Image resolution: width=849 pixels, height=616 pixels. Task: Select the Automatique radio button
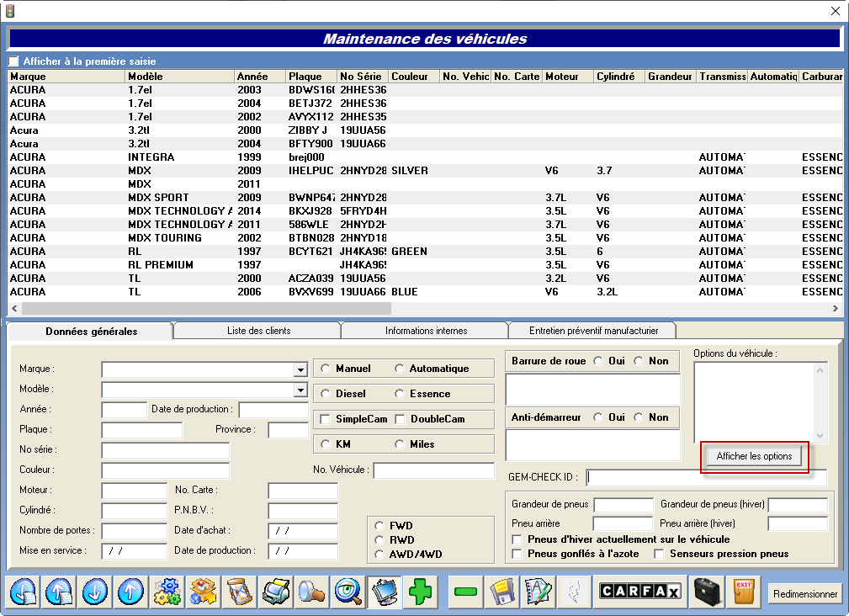coord(400,369)
